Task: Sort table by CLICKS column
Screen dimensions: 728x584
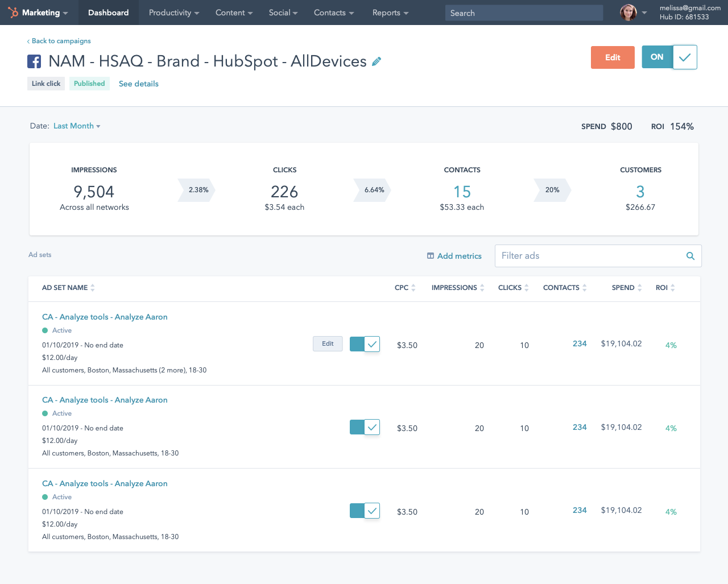Action: [x=527, y=288]
